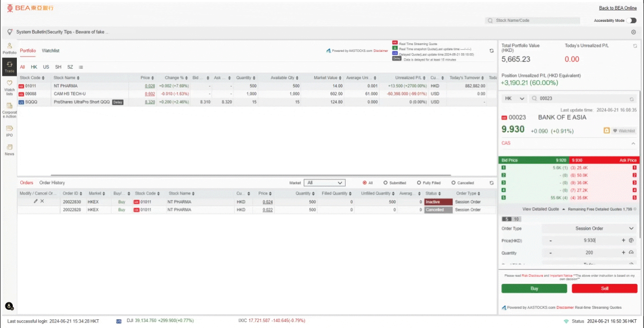Open the Order Type Session Order dropdown
Image resolution: width=644 pixels, height=328 pixels.
click(590, 228)
